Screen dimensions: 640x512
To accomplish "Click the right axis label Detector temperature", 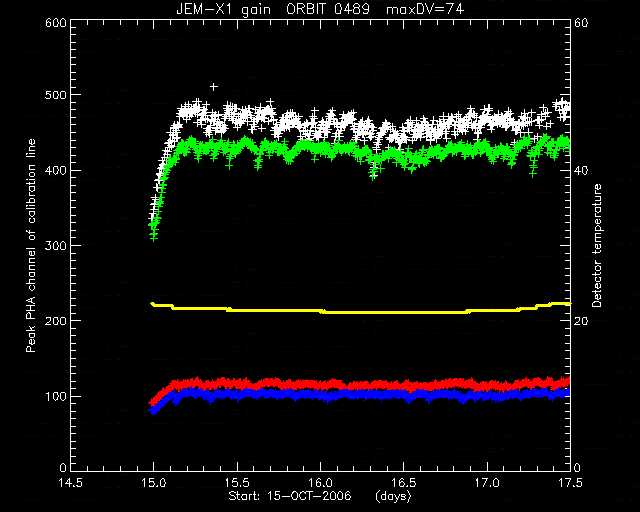I will click(596, 245).
